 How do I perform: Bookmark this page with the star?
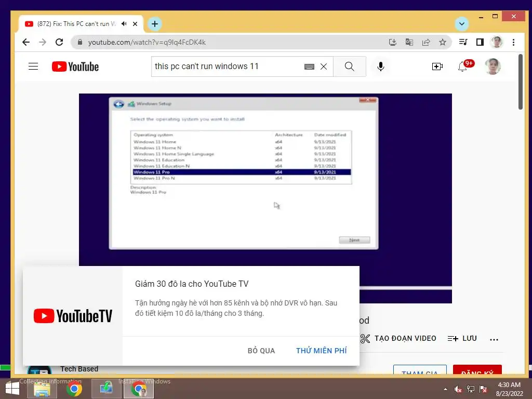(443, 42)
